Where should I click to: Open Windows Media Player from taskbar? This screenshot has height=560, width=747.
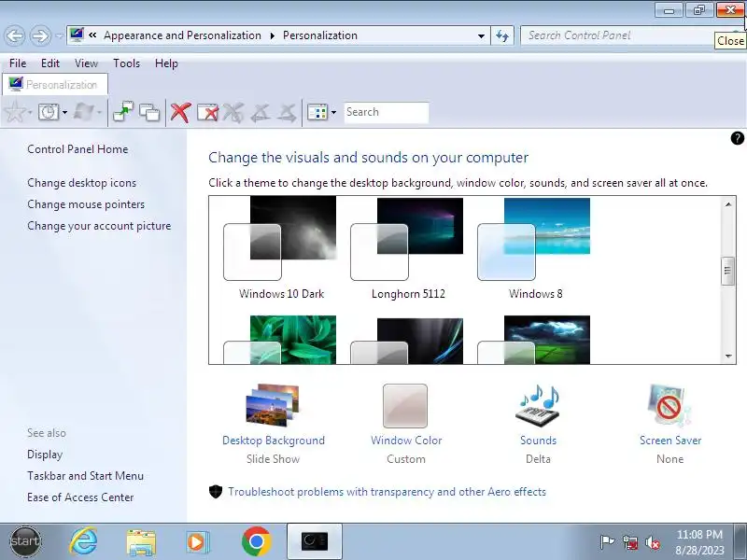point(197,542)
